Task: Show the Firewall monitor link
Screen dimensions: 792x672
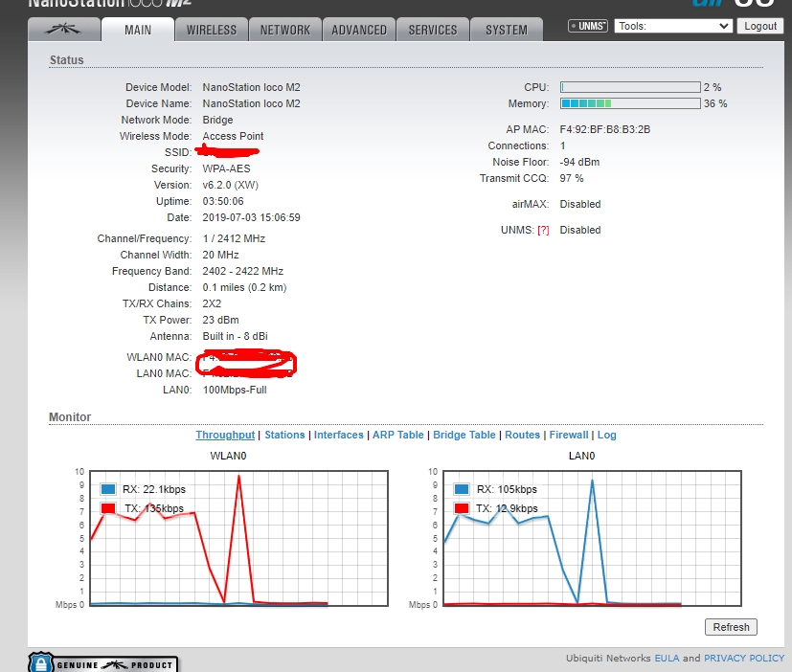Action: click(569, 435)
